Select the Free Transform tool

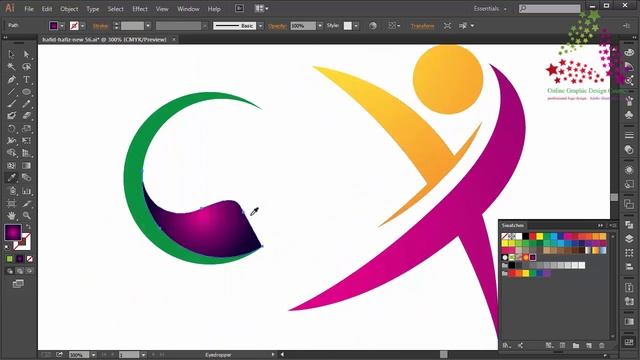27,141
